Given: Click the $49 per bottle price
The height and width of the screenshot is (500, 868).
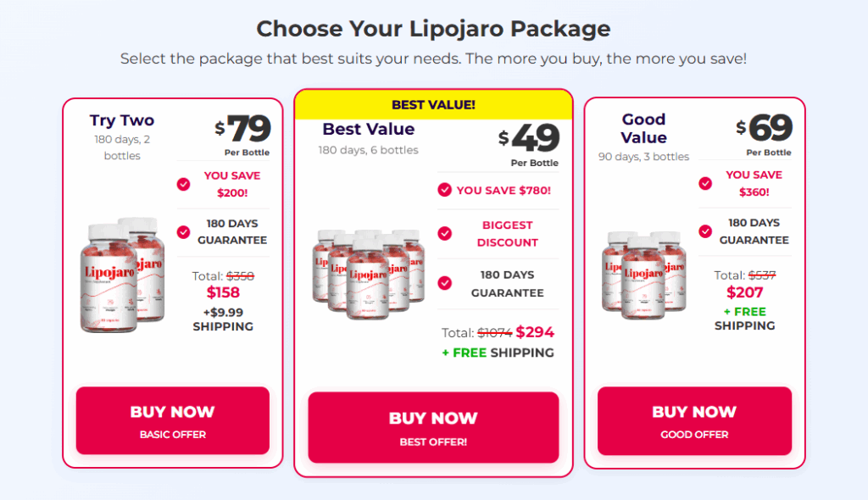Looking at the screenshot, I should point(529,138).
